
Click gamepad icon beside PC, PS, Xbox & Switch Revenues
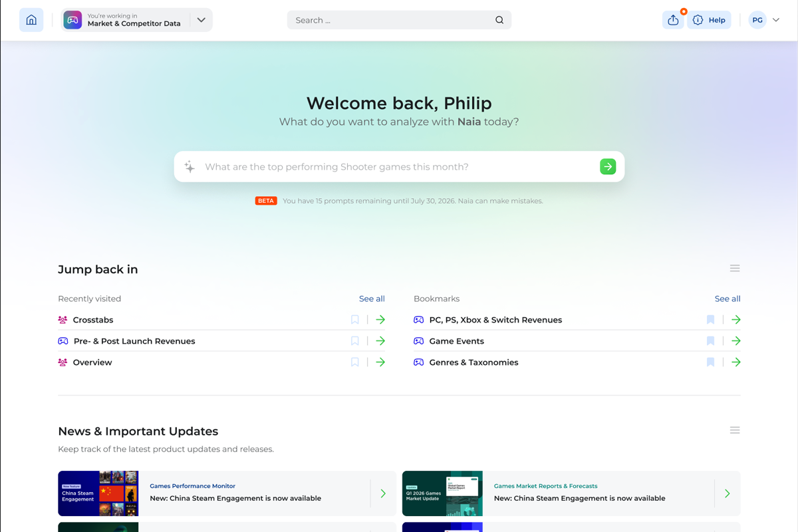click(418, 320)
